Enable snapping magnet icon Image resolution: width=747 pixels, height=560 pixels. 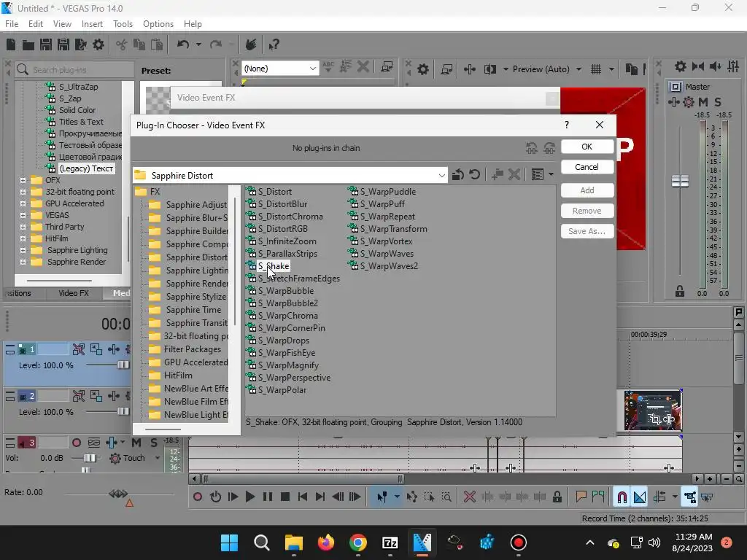[x=622, y=497]
